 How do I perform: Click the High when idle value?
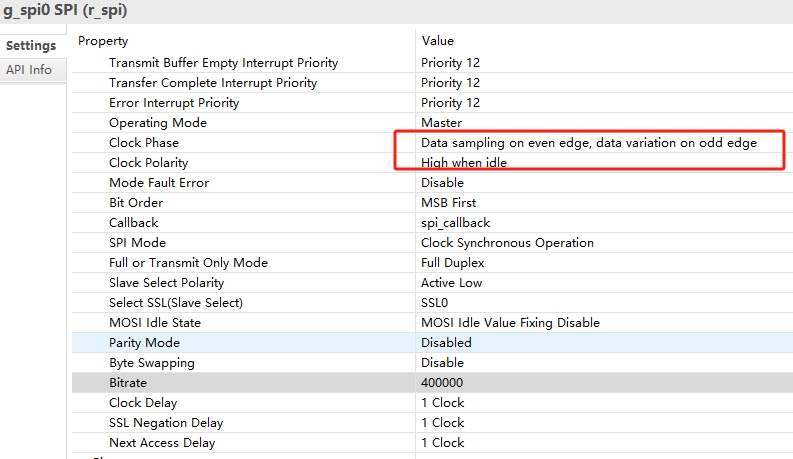point(464,163)
